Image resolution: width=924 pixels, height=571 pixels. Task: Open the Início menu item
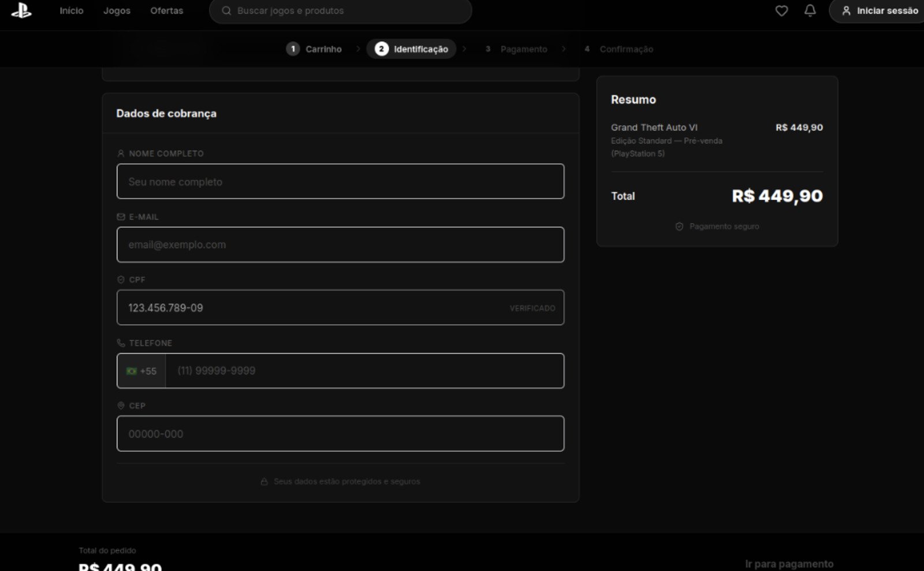(72, 10)
